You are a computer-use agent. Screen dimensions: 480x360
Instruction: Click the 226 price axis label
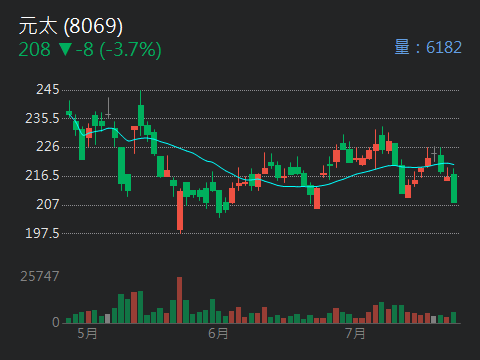(47, 147)
